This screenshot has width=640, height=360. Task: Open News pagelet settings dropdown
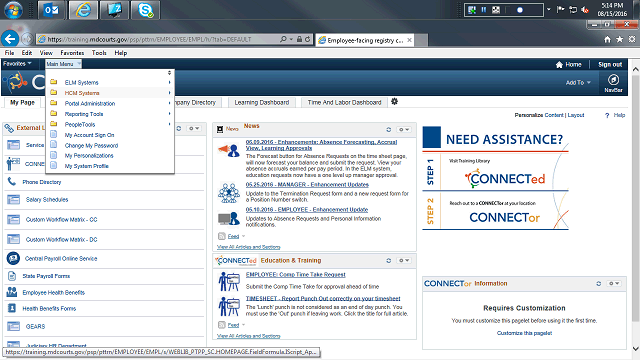404,129
